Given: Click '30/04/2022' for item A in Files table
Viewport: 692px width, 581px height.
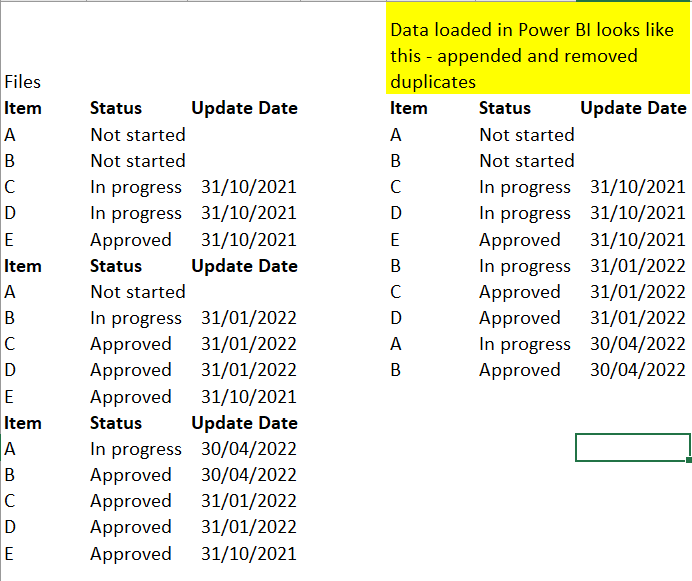Looking at the screenshot, I should point(249,449).
